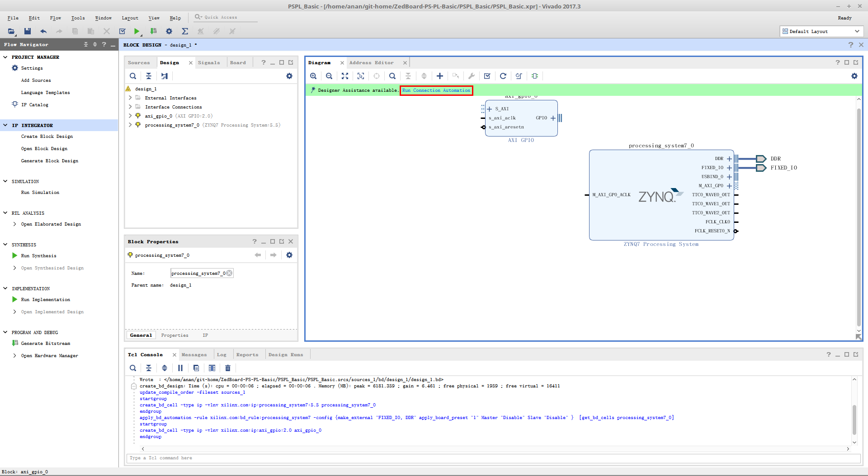868x476 pixels.
Task: Copy Tcl Console contents
Action: 196,368
